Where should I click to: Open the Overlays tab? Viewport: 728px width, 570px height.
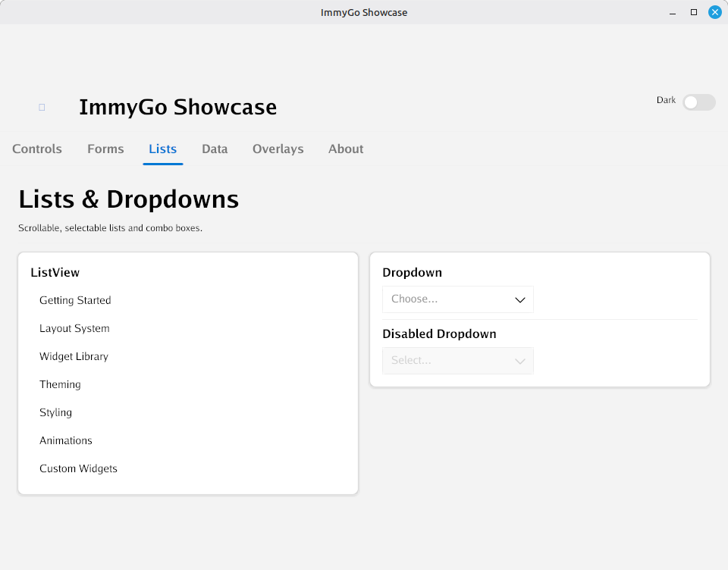278,149
